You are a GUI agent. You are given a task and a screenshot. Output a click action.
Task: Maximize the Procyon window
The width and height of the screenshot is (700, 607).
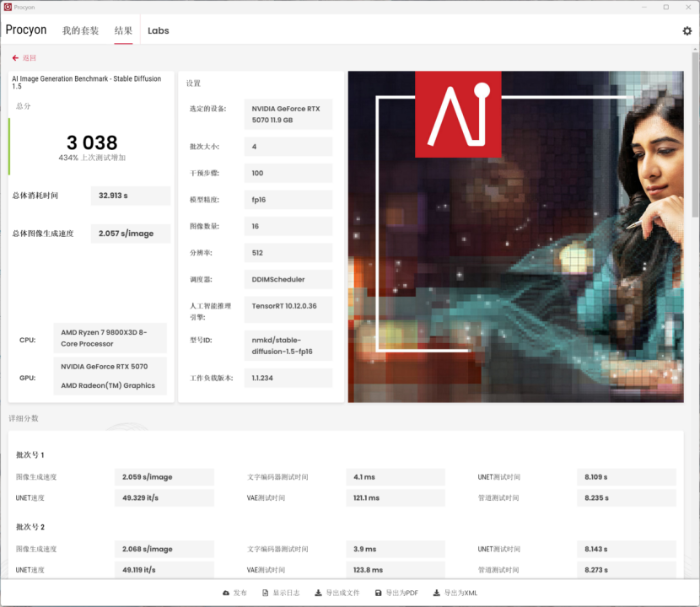pos(665,7)
